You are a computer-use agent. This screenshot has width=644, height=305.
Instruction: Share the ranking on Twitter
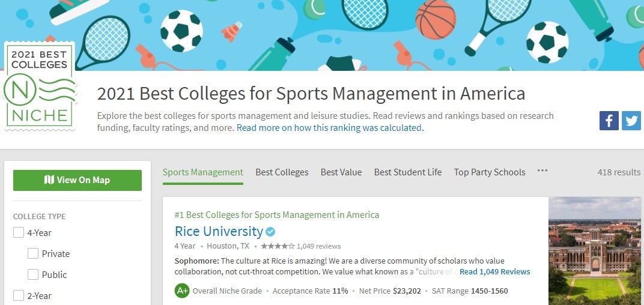pyautogui.click(x=631, y=121)
